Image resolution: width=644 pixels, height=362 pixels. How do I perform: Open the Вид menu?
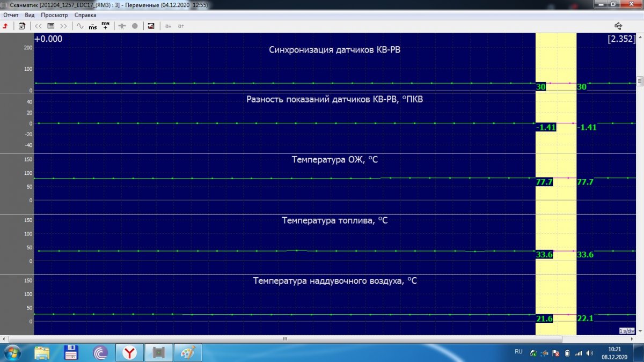pos(30,15)
